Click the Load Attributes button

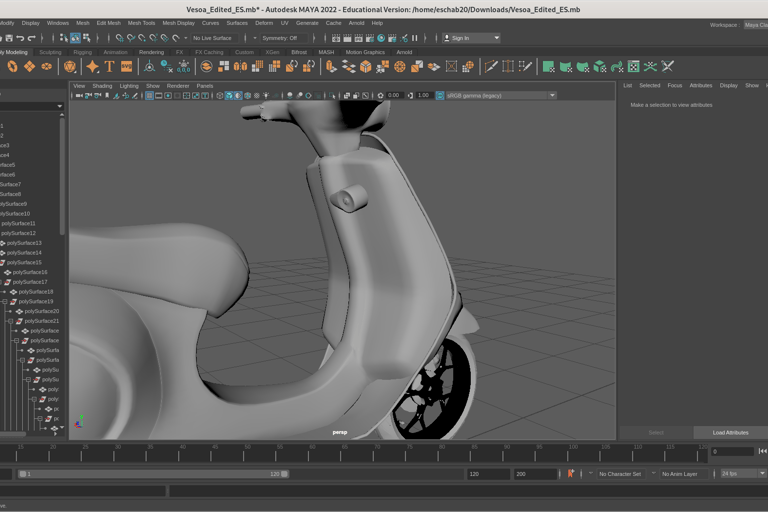(730, 432)
